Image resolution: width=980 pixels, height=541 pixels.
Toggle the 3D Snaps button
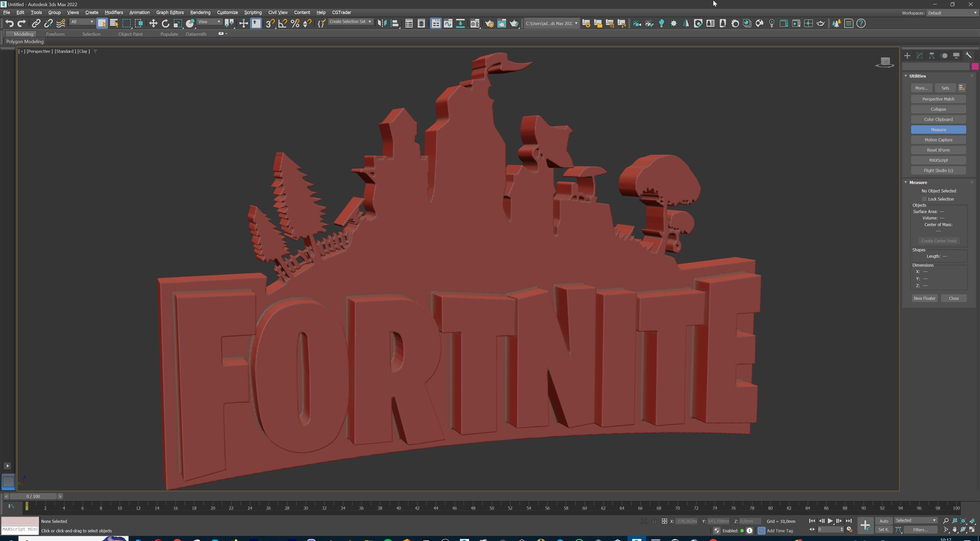270,23
